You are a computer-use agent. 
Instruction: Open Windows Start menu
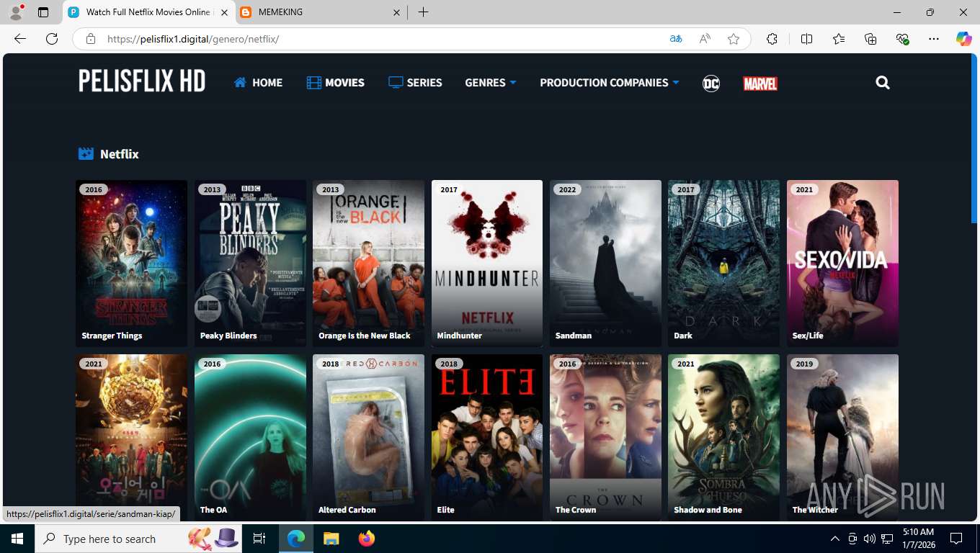pos(17,539)
